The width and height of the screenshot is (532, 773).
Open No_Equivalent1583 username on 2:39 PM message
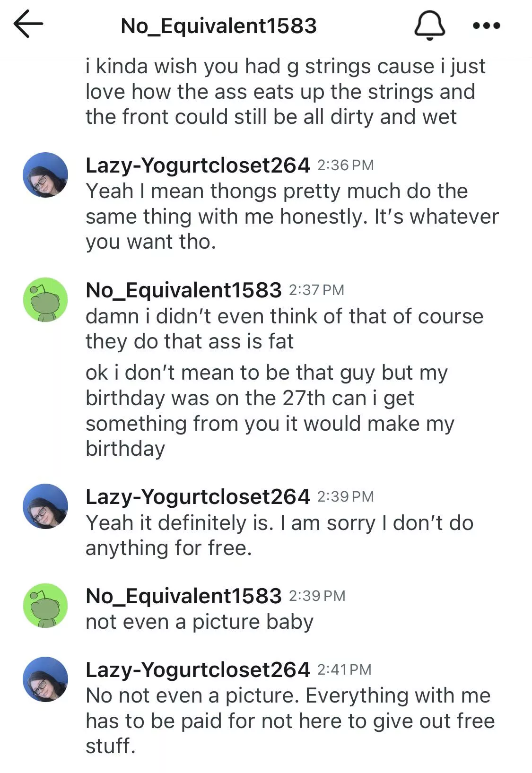pos(183,596)
